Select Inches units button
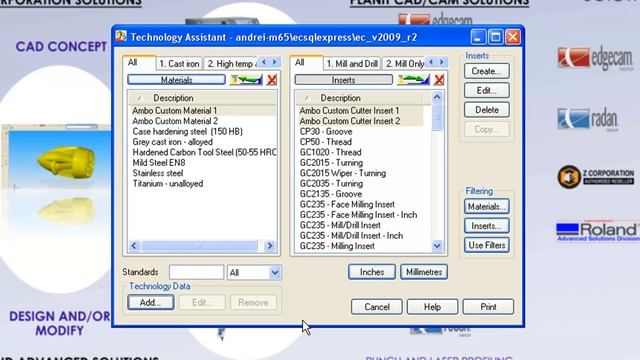The image size is (640, 360). tap(372, 272)
